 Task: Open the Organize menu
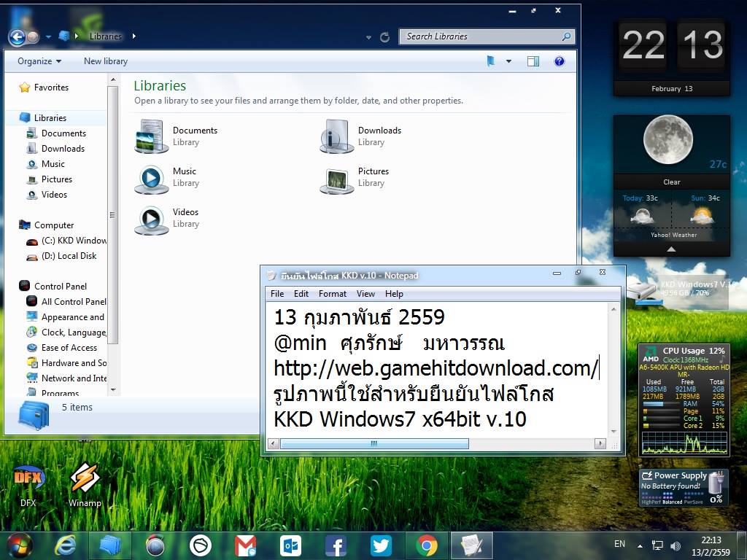39,61
